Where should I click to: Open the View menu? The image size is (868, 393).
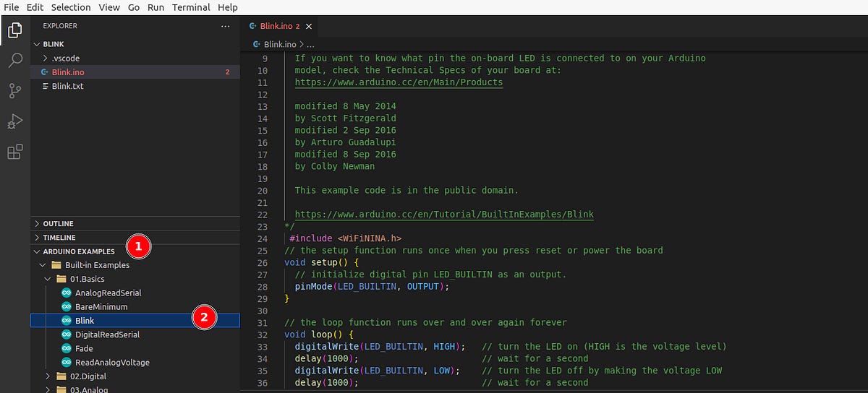(109, 7)
